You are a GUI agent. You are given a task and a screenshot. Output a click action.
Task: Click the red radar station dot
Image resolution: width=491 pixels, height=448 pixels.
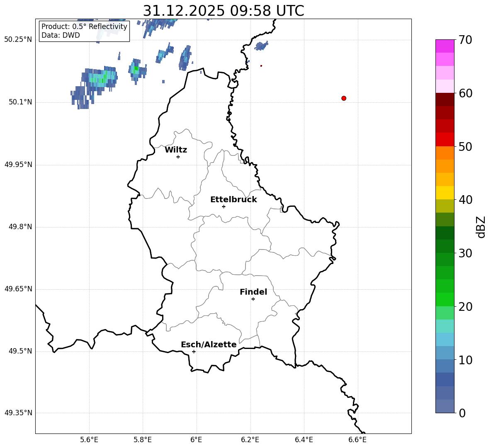pyautogui.click(x=344, y=98)
